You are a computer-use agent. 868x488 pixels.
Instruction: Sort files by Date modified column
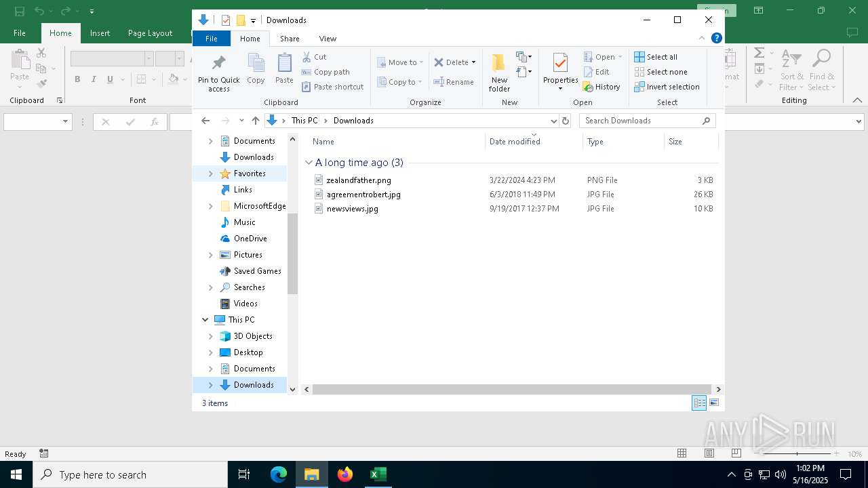pyautogui.click(x=534, y=141)
